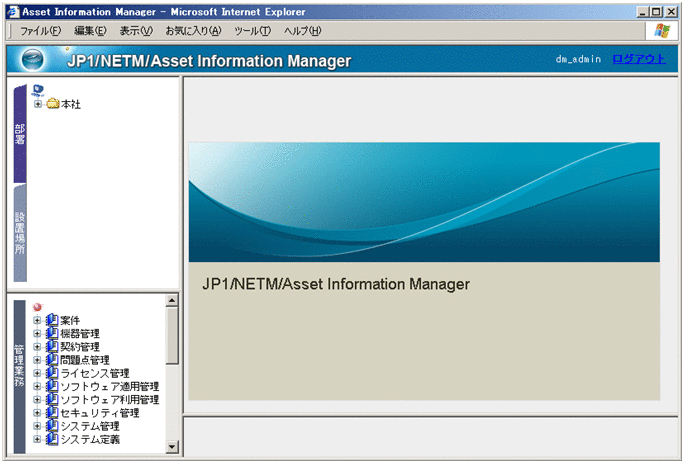Open the お気に入り(A) menu

point(193,31)
